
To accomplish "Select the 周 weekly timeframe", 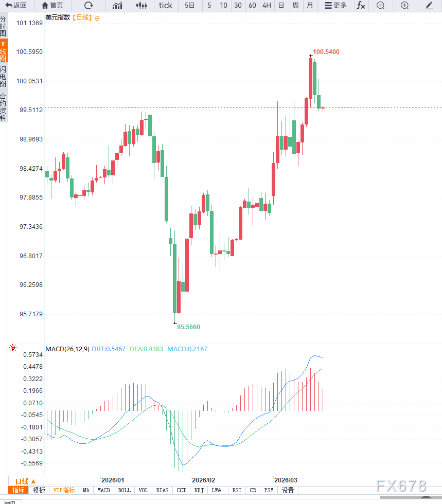I will [295, 6].
